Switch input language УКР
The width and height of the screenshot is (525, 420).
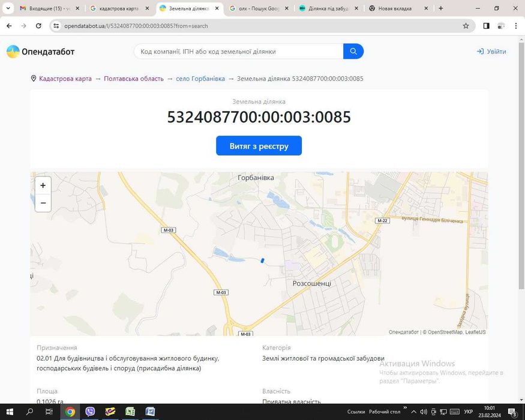coord(469,412)
